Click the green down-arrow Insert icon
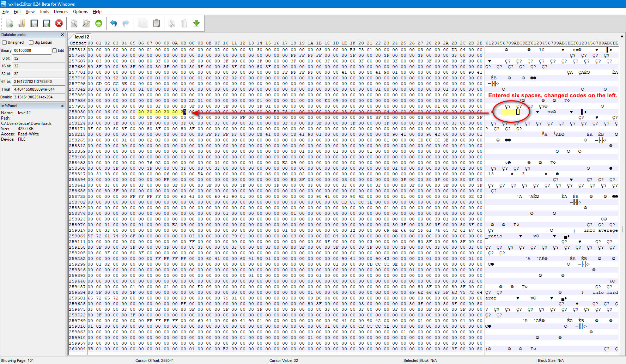 pos(196,23)
